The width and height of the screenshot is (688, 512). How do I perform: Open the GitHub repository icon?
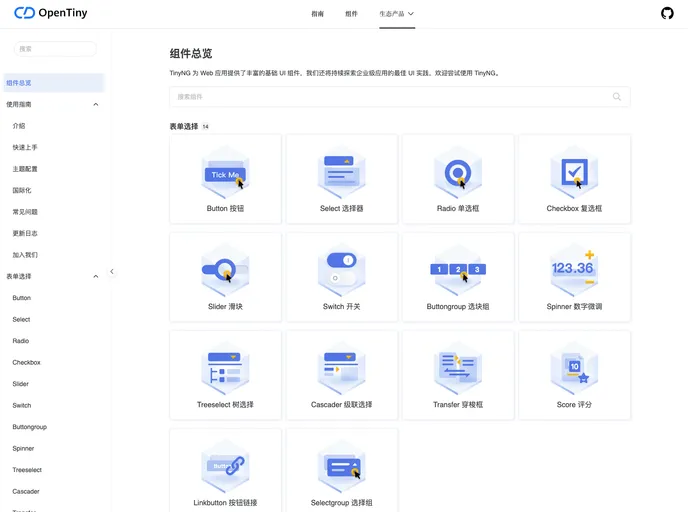pos(667,14)
